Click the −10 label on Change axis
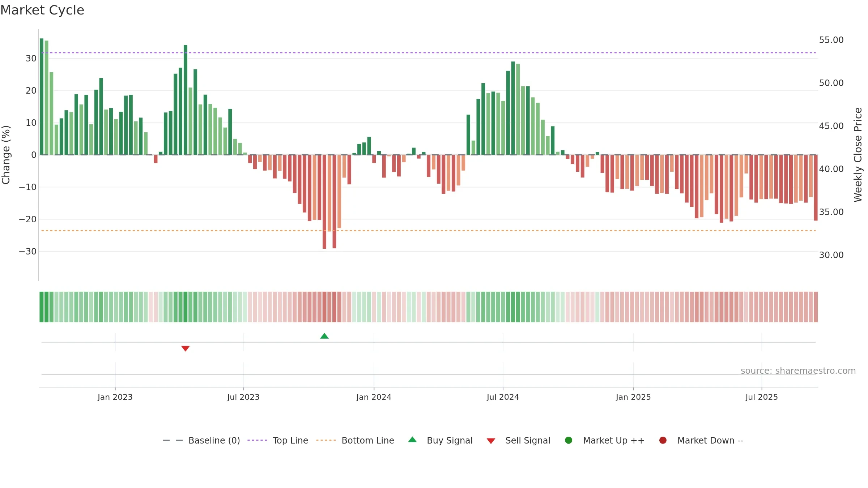This screenshot has height=488, width=868. click(x=28, y=187)
